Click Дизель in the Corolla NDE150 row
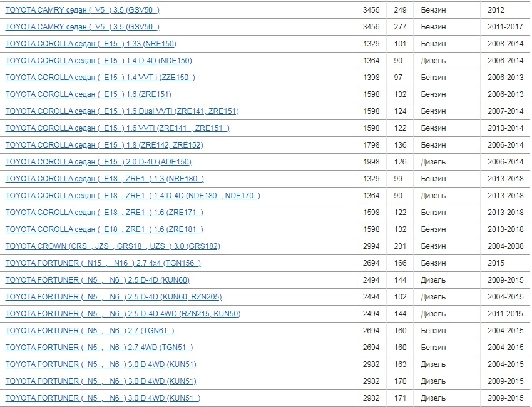 point(433,61)
